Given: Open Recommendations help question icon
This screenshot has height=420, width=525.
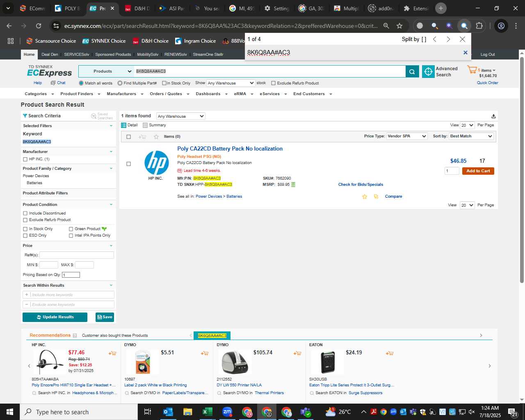Looking at the screenshot, I should point(75,336).
